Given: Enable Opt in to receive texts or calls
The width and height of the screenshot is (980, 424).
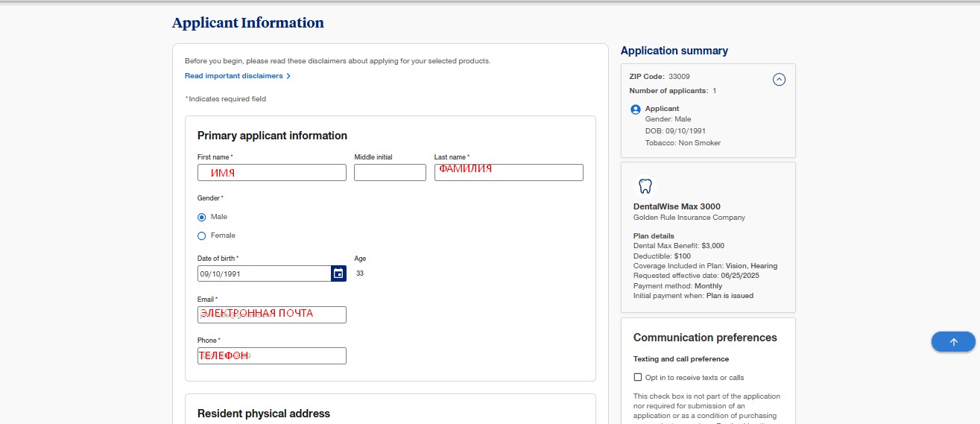Looking at the screenshot, I should tap(637, 378).
